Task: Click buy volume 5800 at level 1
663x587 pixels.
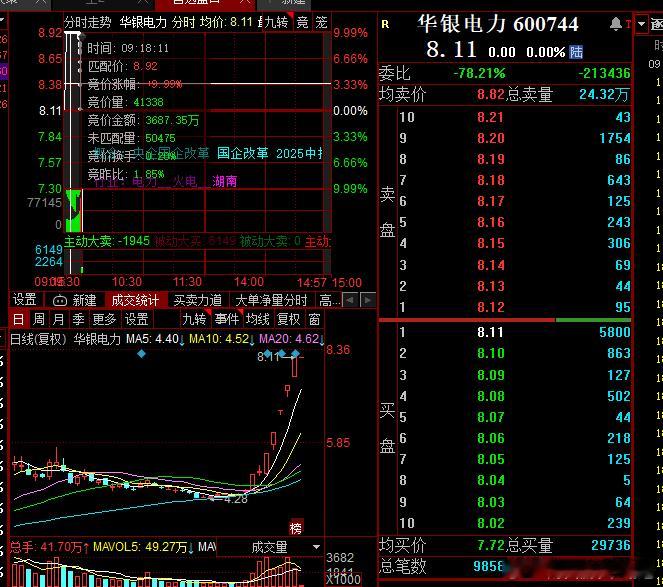Action: point(614,332)
